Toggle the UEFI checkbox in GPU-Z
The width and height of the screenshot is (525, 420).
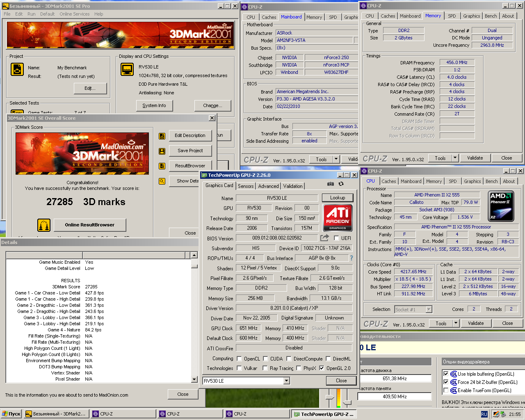(336, 238)
